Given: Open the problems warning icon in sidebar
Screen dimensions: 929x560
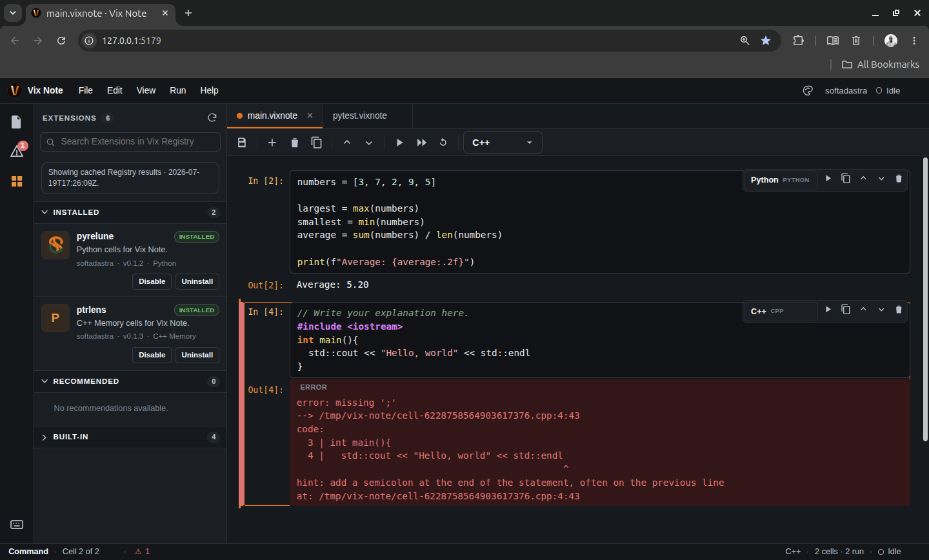Looking at the screenshot, I should [x=17, y=151].
